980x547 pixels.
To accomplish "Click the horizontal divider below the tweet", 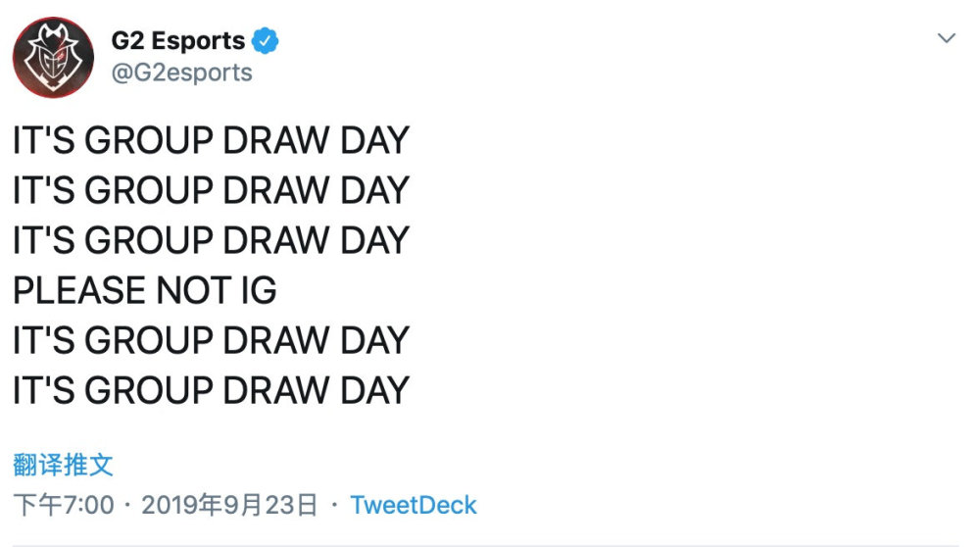I will [490, 543].
